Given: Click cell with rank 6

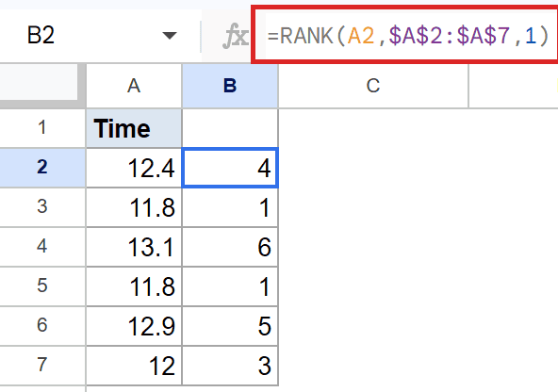Looking at the screenshot, I should 230,247.
